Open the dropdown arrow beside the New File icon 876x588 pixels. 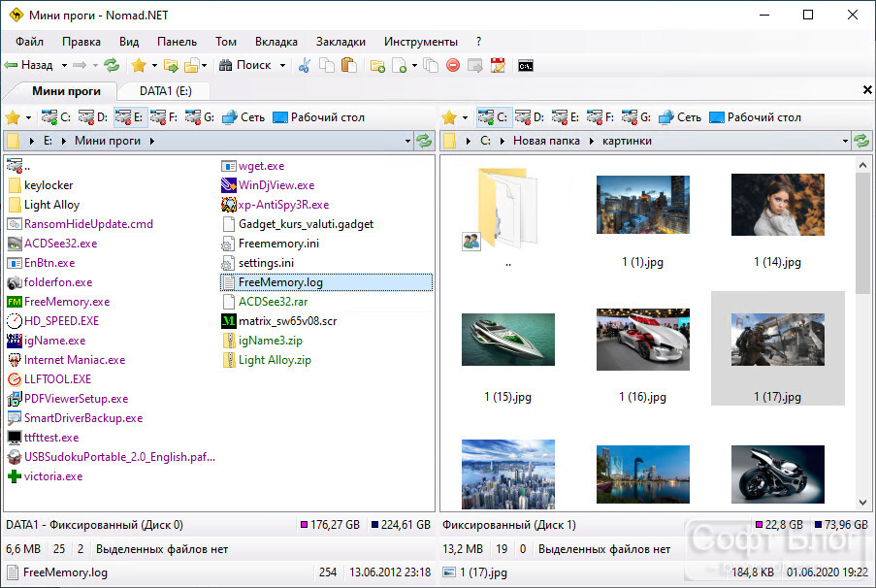414,65
